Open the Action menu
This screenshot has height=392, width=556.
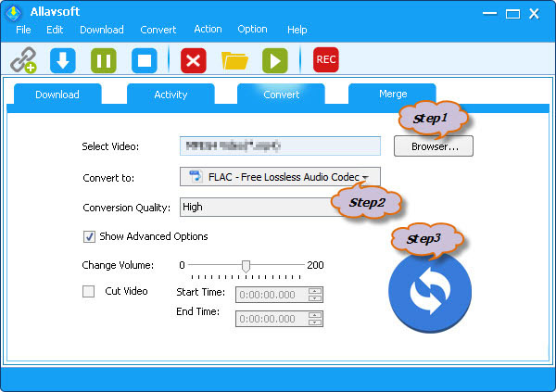[x=208, y=29]
